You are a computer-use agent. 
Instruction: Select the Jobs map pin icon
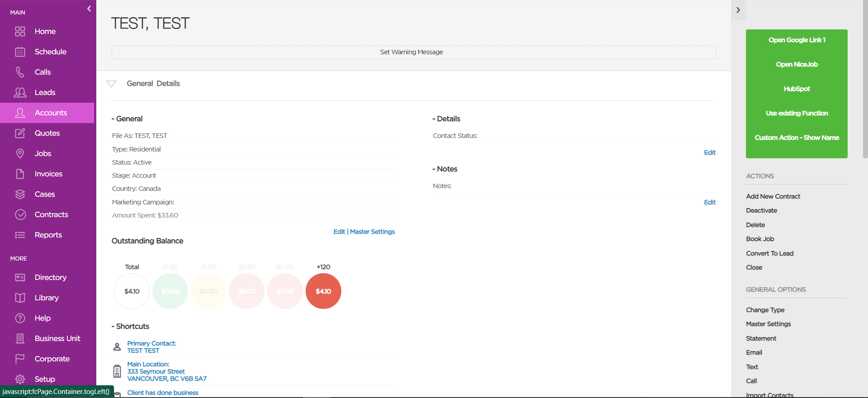[x=20, y=153]
